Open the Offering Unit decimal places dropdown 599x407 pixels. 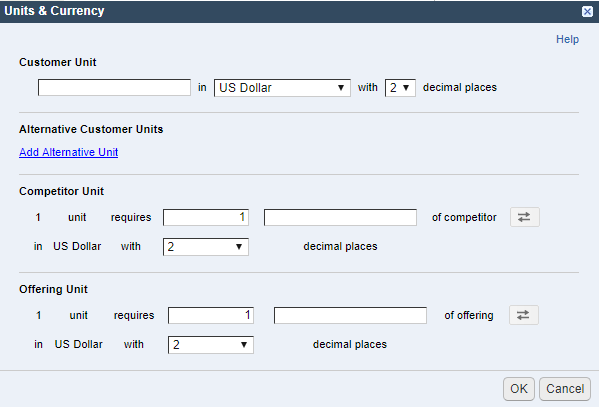pyautogui.click(x=211, y=345)
